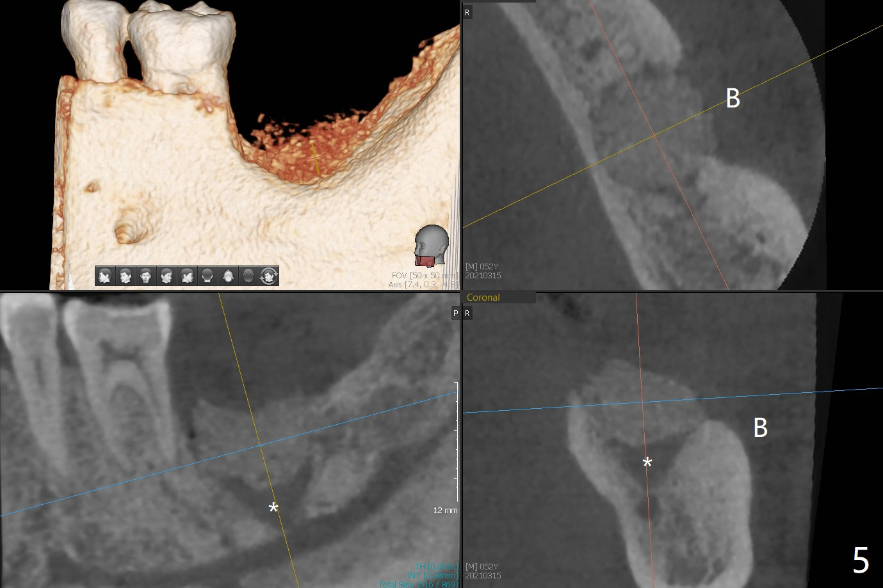Click the P marker in the sagittal pane
883x588 pixels.
[x=455, y=313]
